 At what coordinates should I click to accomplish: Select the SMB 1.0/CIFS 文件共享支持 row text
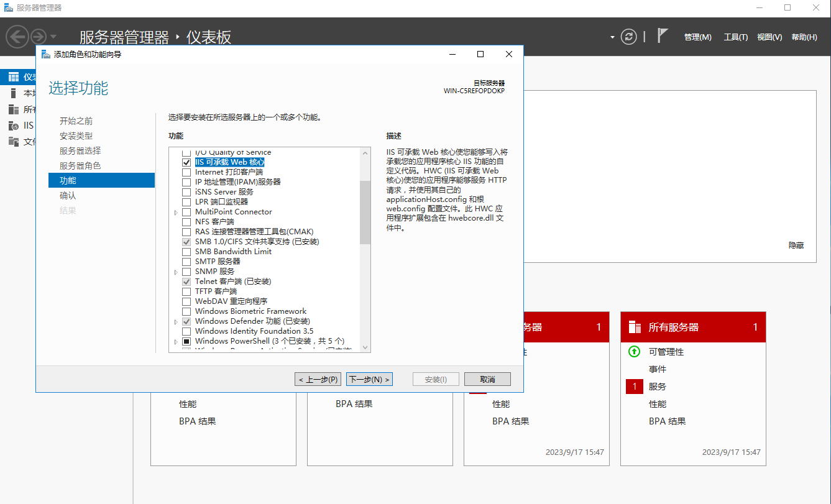(x=257, y=242)
